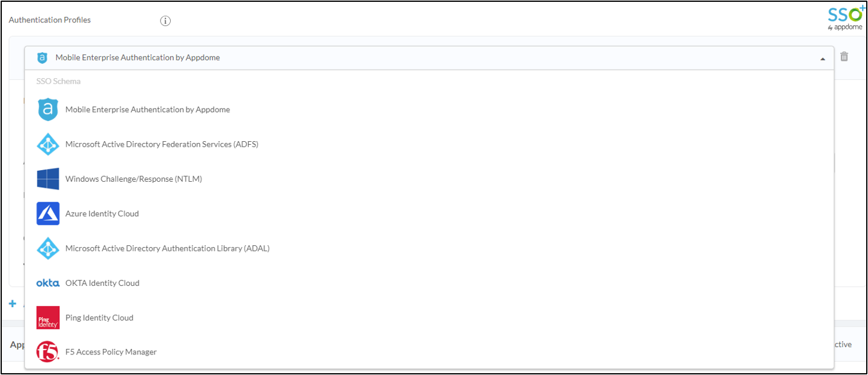Click the trash icon to delete the profile
Screen dimensions: 868x375
844,57
